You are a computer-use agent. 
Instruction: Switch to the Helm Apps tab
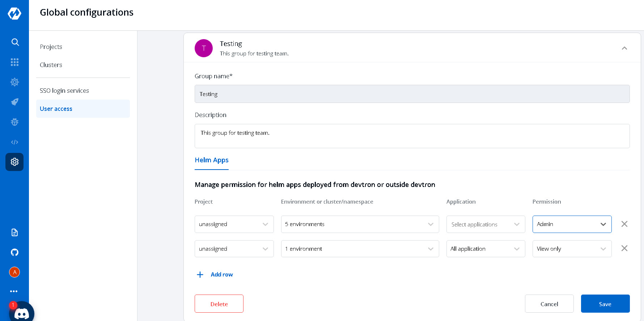pyautogui.click(x=212, y=160)
